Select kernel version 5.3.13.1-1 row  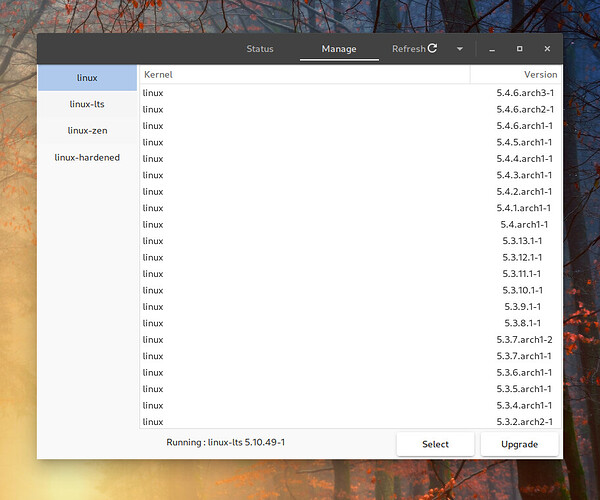tap(351, 241)
